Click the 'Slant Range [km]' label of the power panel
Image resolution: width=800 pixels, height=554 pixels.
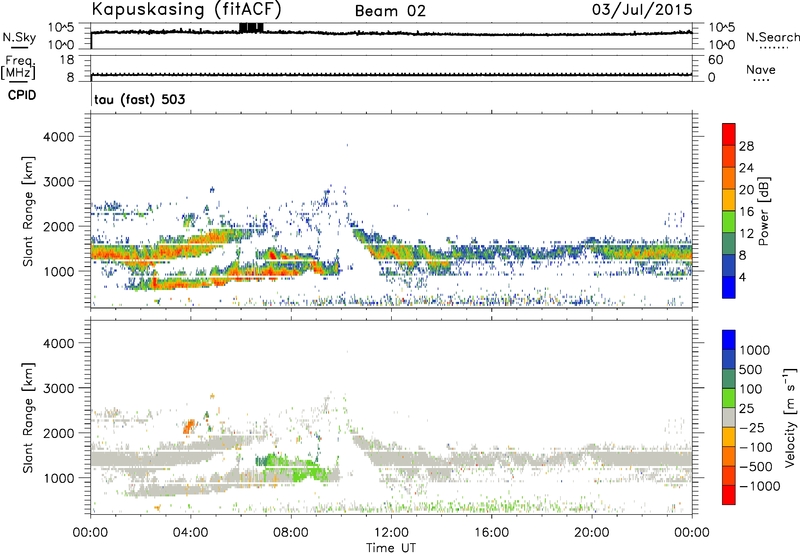28,211
